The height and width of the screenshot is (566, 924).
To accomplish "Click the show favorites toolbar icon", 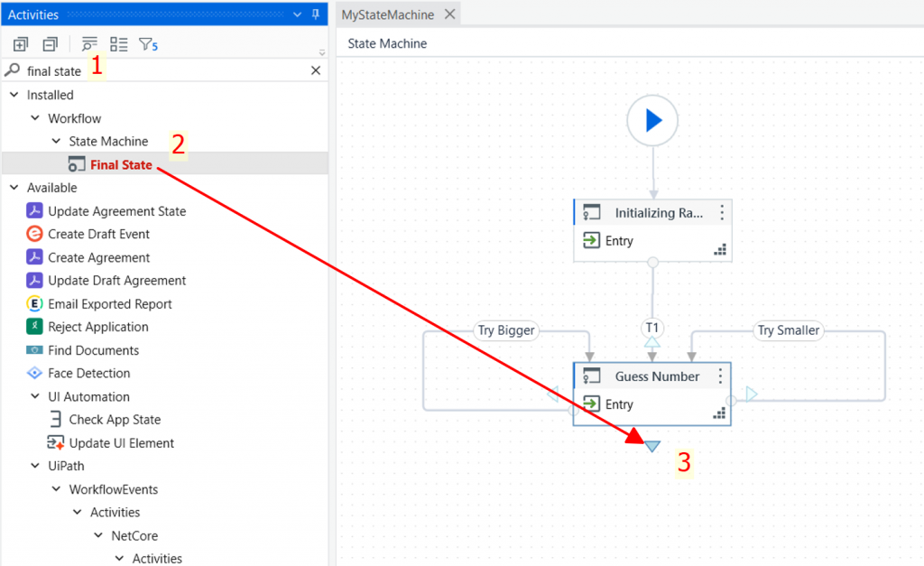I will coord(89,44).
